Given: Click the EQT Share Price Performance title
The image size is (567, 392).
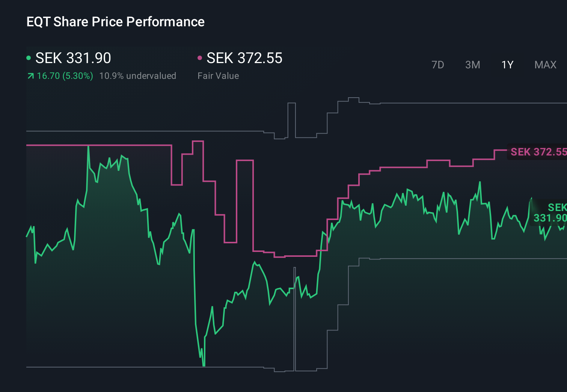Looking at the screenshot, I should [x=115, y=22].
